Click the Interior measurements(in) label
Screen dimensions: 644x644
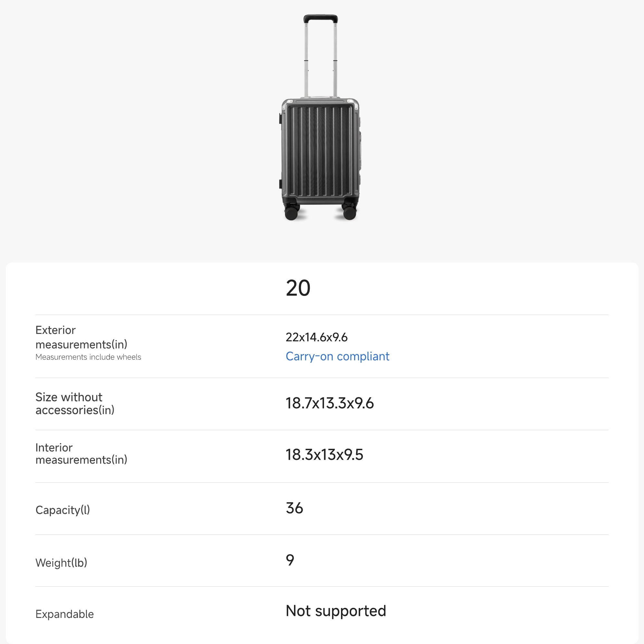[81, 454]
